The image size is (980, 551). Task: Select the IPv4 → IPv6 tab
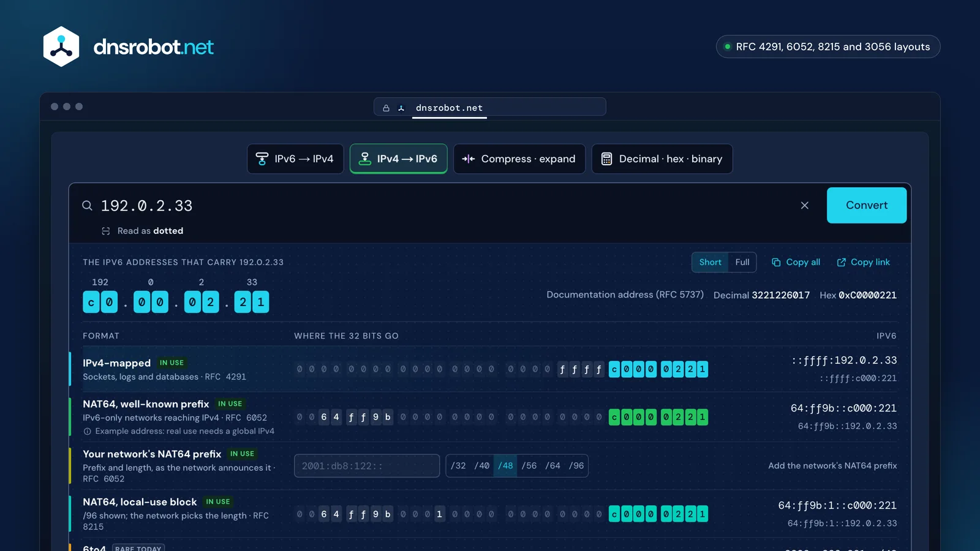pyautogui.click(x=399, y=159)
